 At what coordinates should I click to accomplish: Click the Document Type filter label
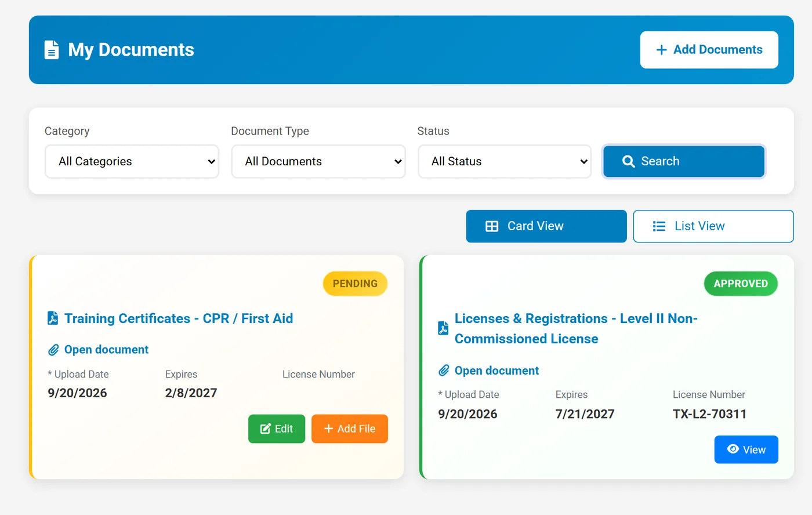point(270,131)
